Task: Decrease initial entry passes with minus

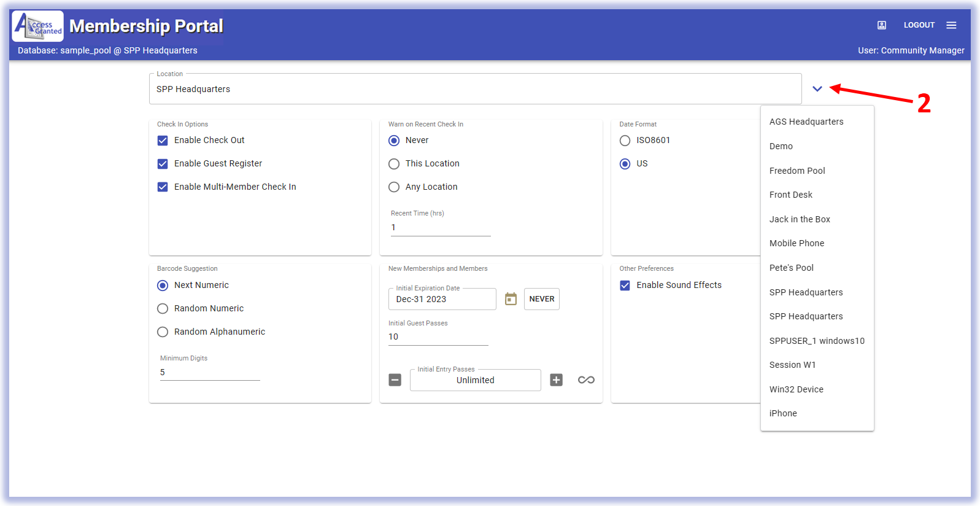Action: (x=395, y=380)
